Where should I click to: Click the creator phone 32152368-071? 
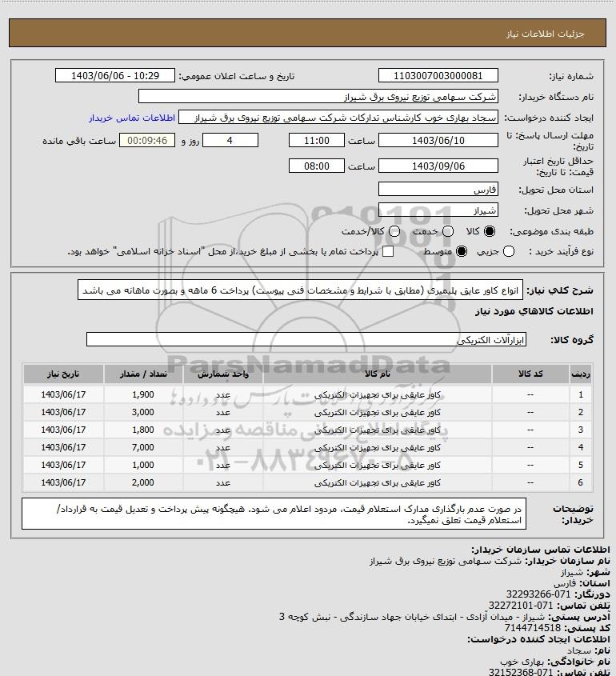click(521, 672)
